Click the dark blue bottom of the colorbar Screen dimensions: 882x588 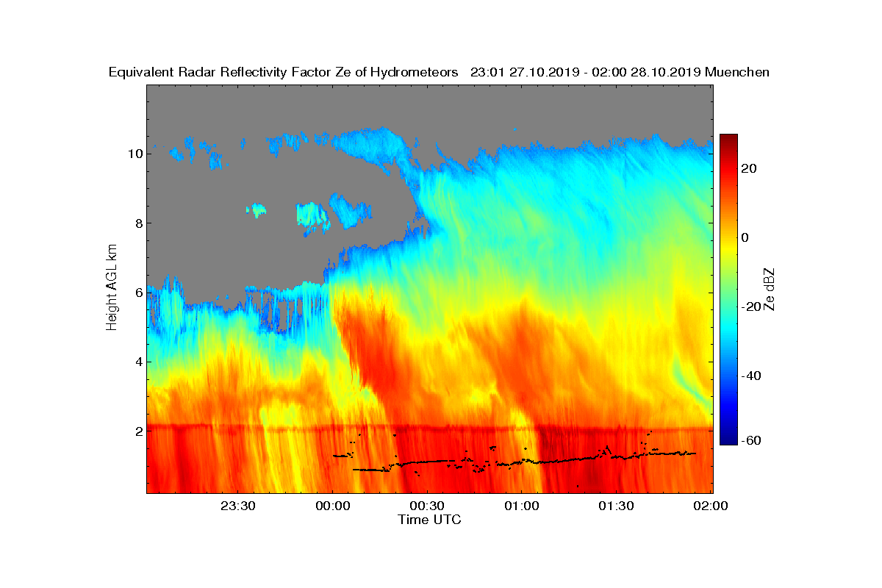tap(728, 440)
